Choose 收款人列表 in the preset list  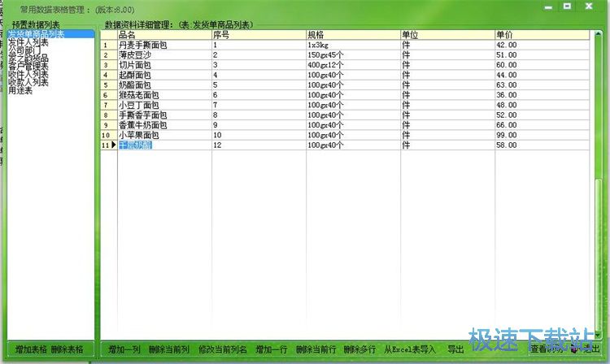(x=28, y=82)
